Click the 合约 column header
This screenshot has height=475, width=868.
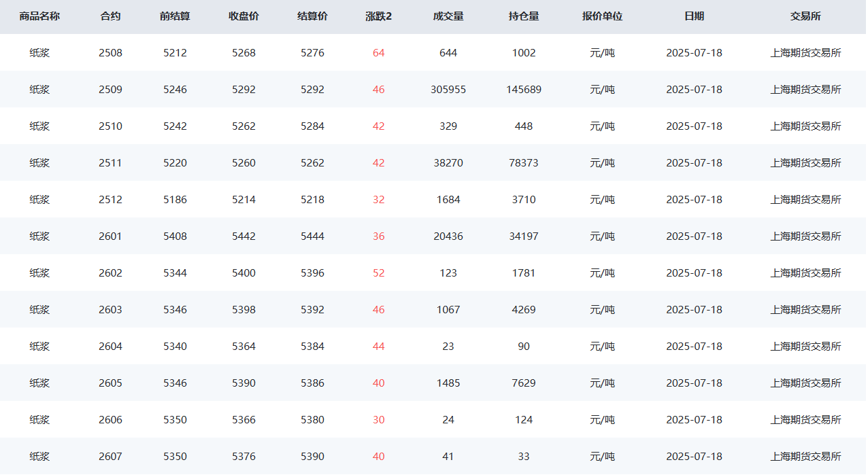click(x=110, y=16)
